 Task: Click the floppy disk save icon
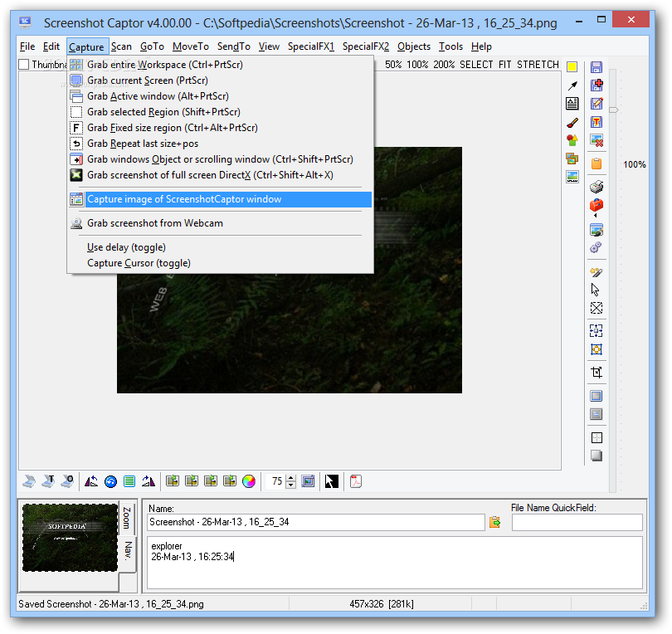click(597, 67)
